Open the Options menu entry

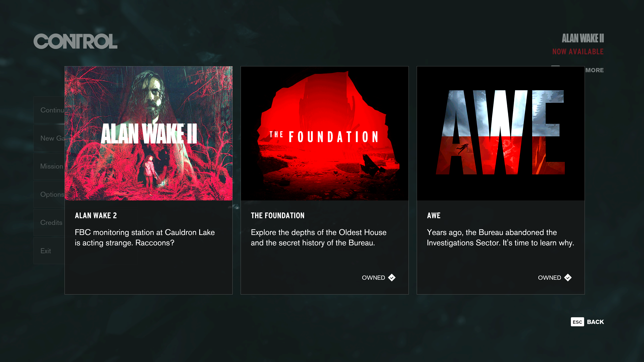[49, 194]
